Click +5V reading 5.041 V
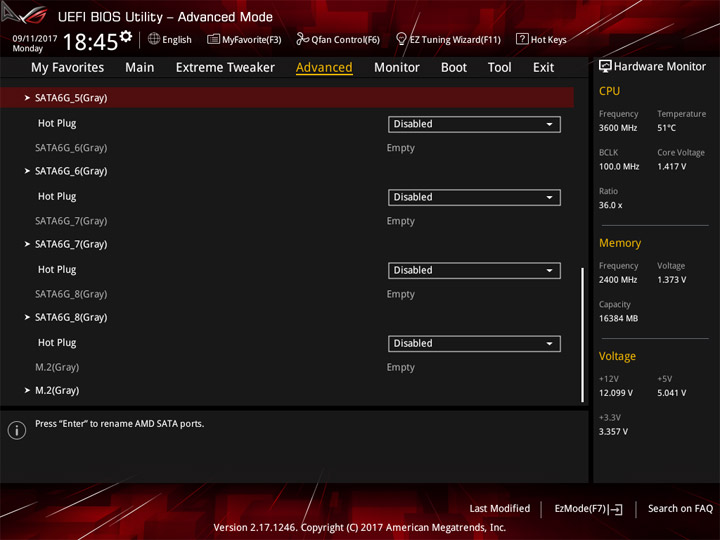 pos(671,393)
